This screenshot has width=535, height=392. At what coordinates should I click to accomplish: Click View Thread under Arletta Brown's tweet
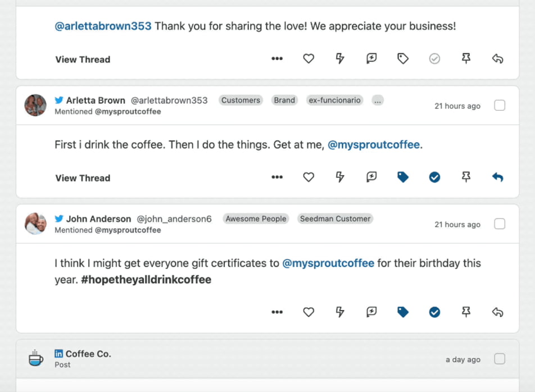pyautogui.click(x=82, y=178)
